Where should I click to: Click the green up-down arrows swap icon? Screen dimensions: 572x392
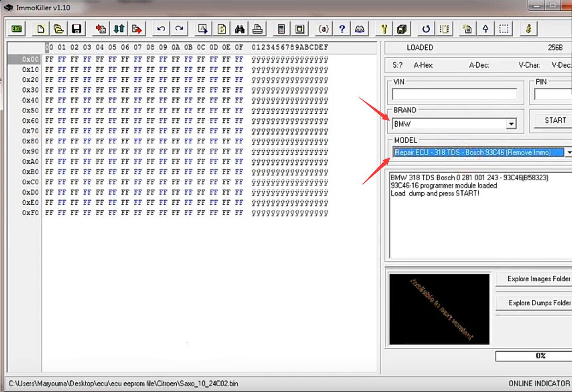pos(119,29)
